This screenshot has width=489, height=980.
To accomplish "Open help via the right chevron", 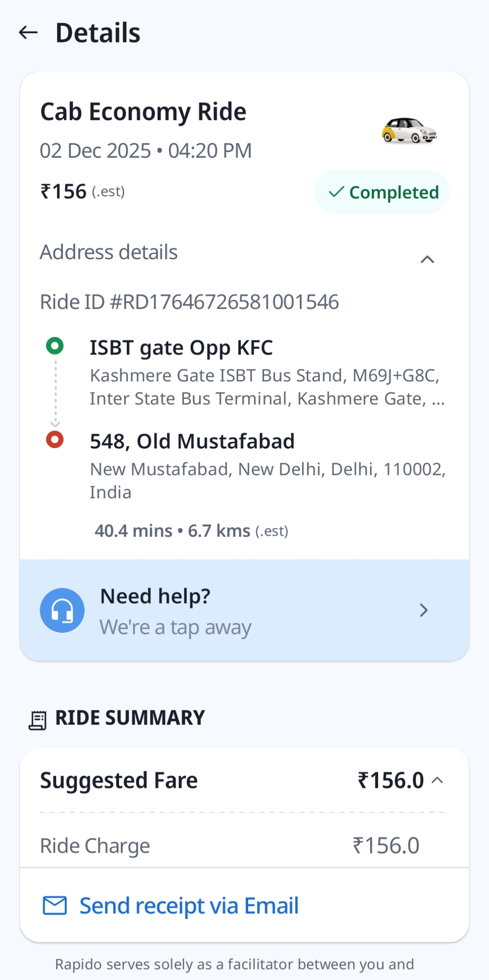I will 424,610.
